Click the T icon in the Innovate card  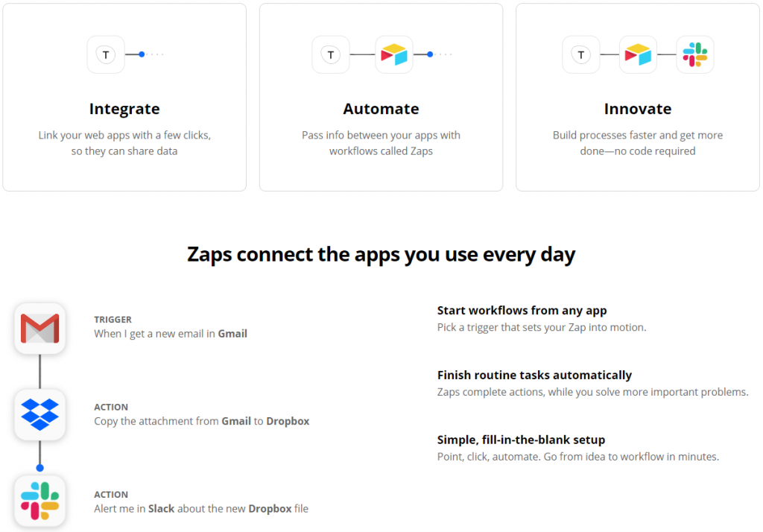click(x=581, y=54)
